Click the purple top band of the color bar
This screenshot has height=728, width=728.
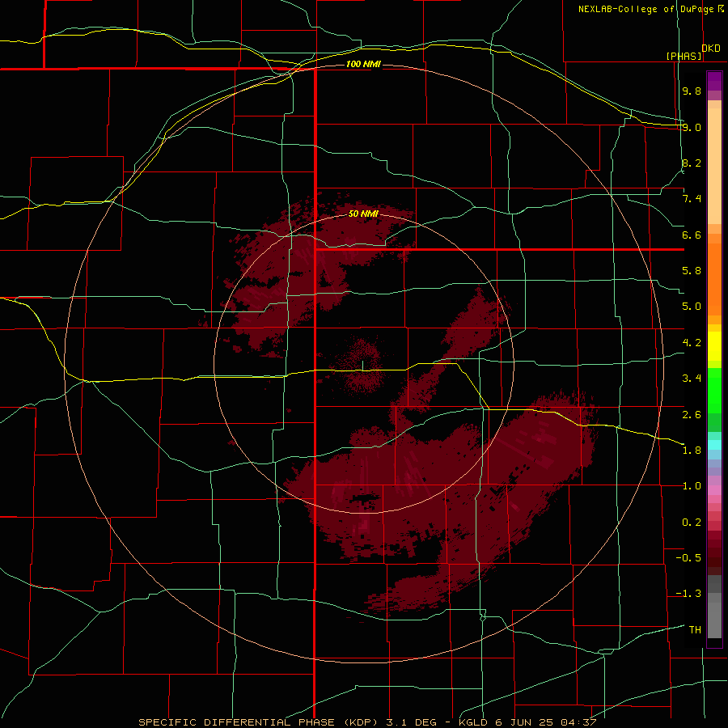point(714,82)
